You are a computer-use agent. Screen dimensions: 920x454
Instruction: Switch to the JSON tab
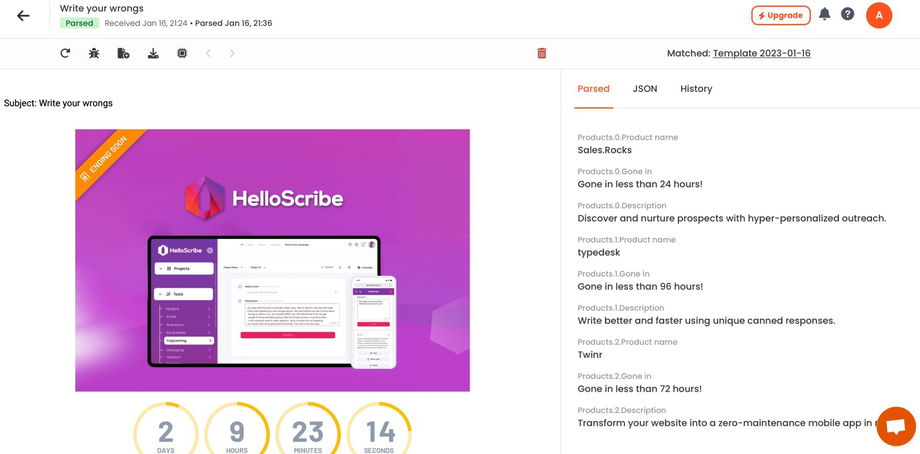pos(645,89)
